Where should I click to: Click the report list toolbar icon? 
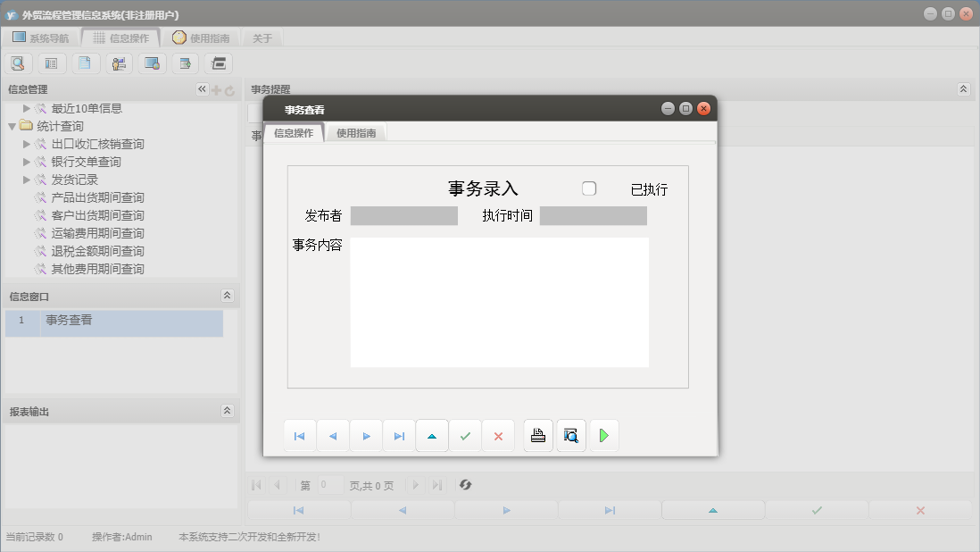(52, 63)
